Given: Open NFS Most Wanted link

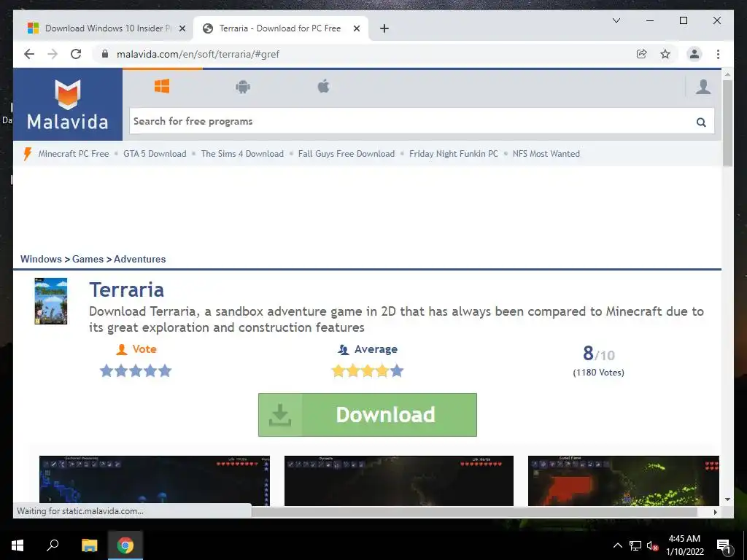Looking at the screenshot, I should tap(546, 153).
